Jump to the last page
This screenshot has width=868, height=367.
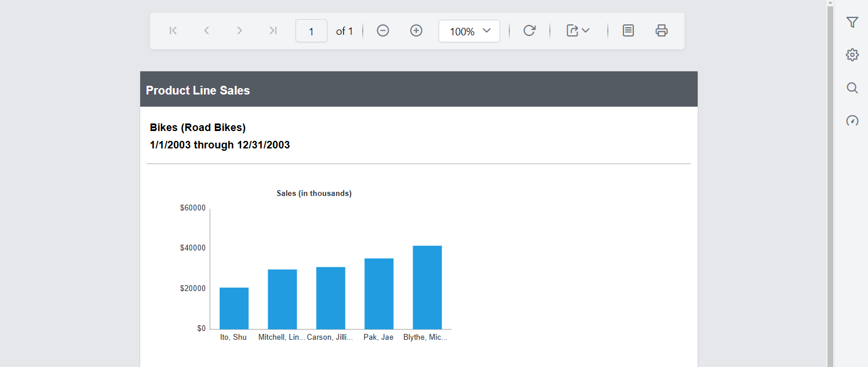point(272,30)
